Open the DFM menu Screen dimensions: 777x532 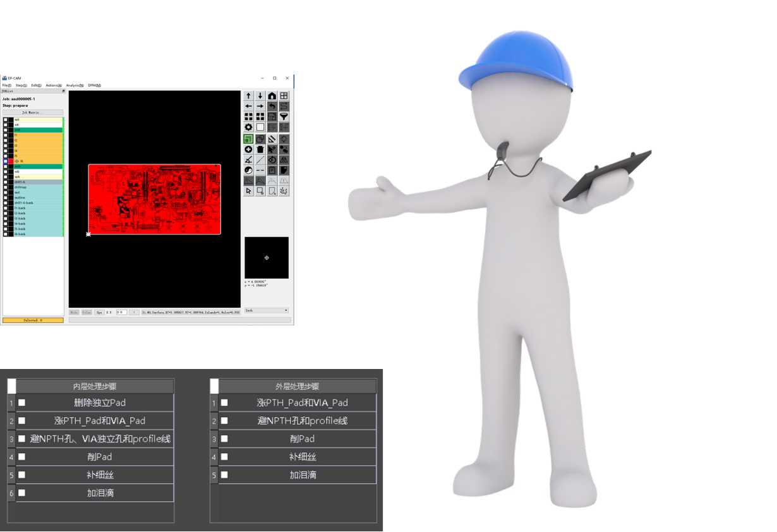94,85
